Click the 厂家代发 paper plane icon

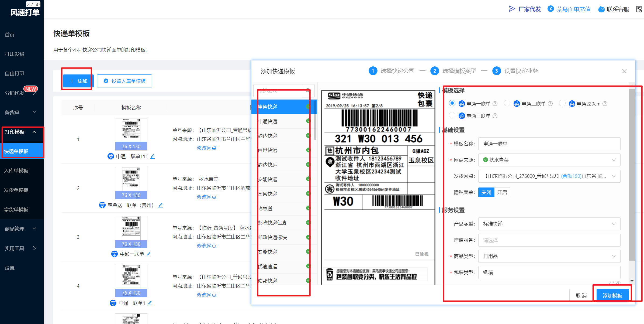[x=512, y=9]
